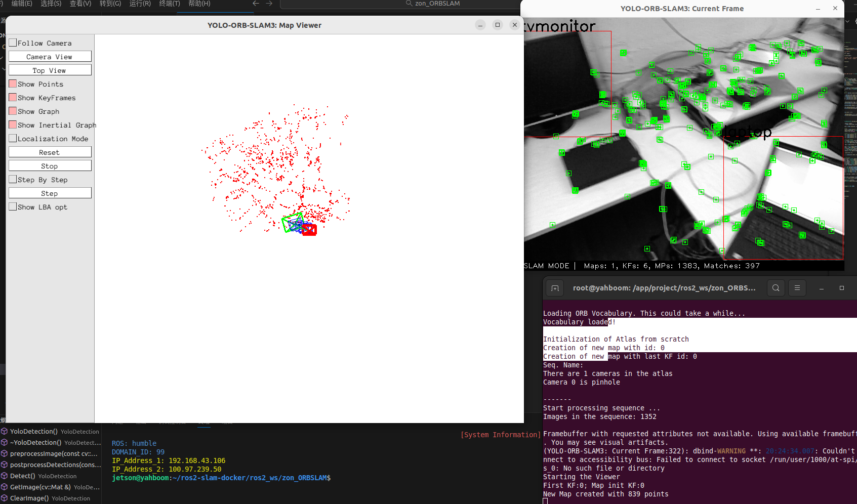Viewport: 857px width, 504px height.
Task: Enable the Step By Step checkbox
Action: point(13,179)
